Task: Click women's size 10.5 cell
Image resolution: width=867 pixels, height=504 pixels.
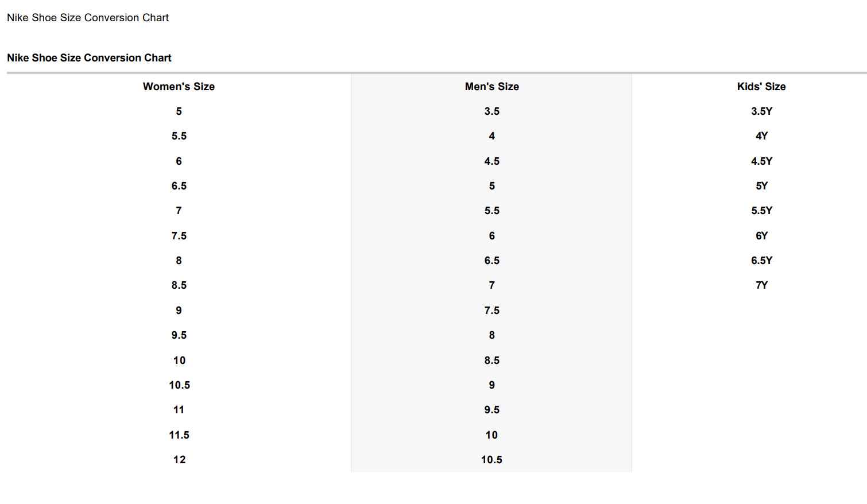Action: [179, 385]
